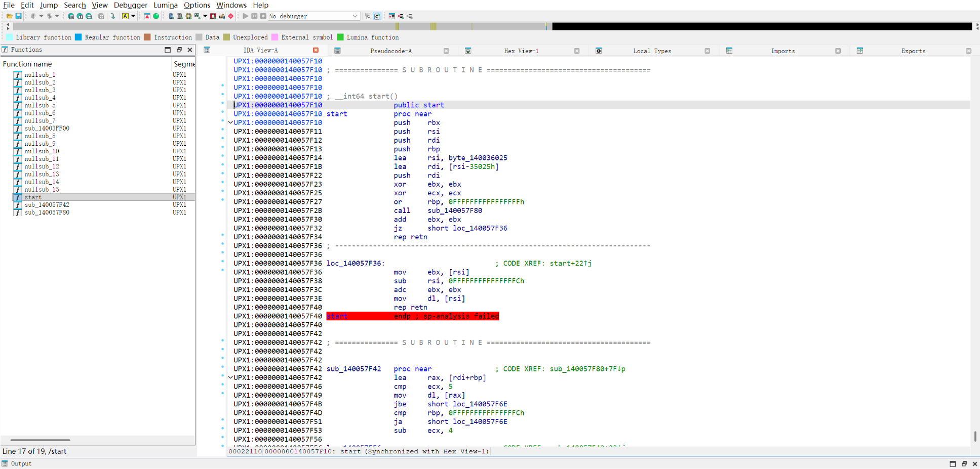Click the Lumina function green color swatch
Image resolution: width=980 pixels, height=469 pixels.
pos(340,37)
